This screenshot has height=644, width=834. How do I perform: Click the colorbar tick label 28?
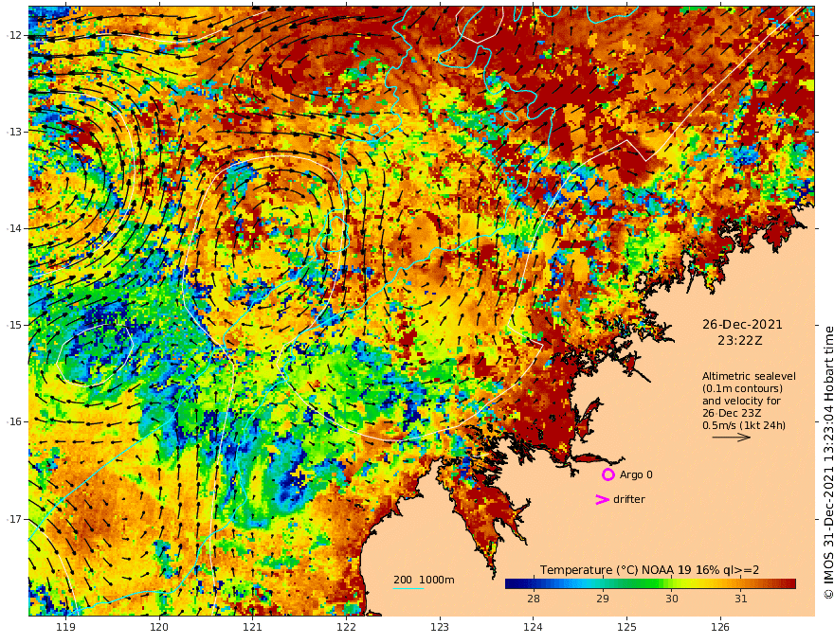click(533, 599)
